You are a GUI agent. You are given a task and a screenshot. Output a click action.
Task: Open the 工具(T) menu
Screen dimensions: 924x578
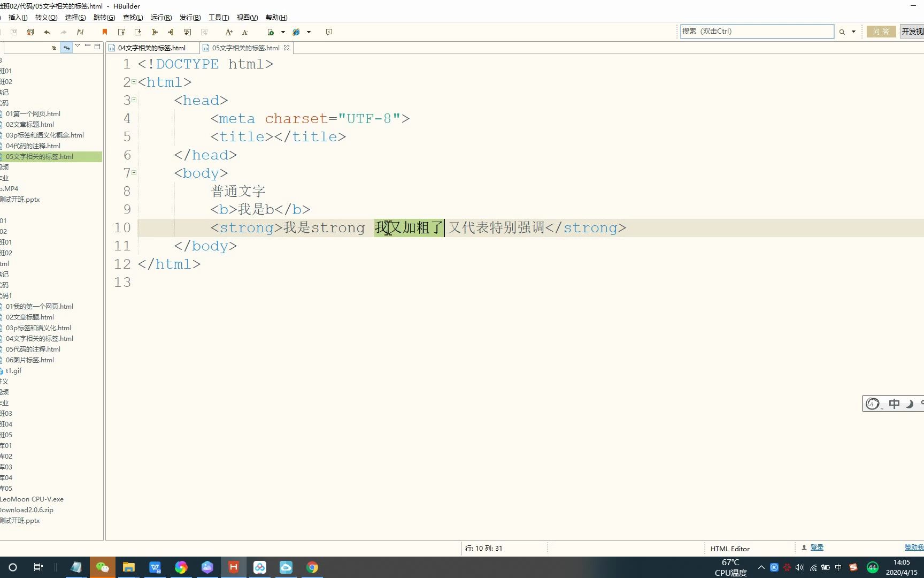click(x=218, y=18)
